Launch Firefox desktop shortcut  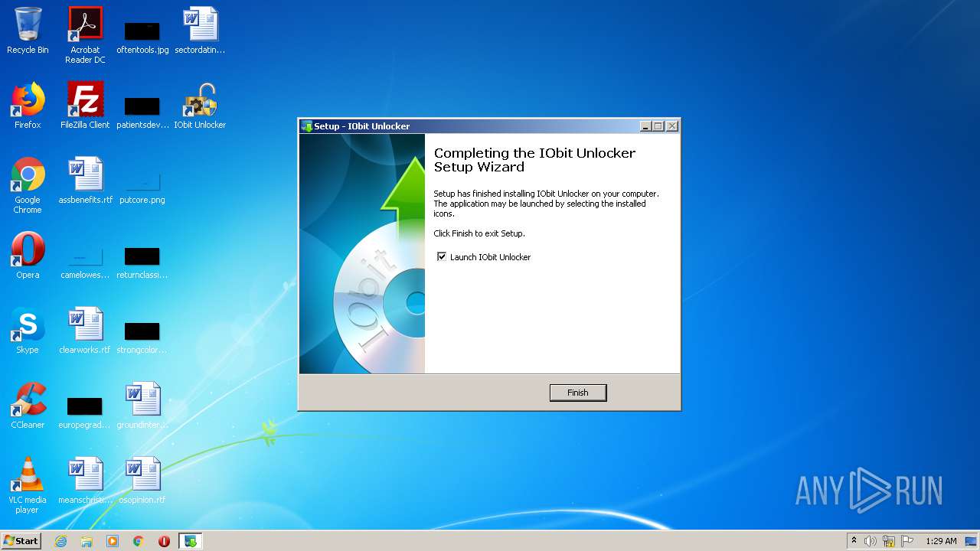pos(28,106)
